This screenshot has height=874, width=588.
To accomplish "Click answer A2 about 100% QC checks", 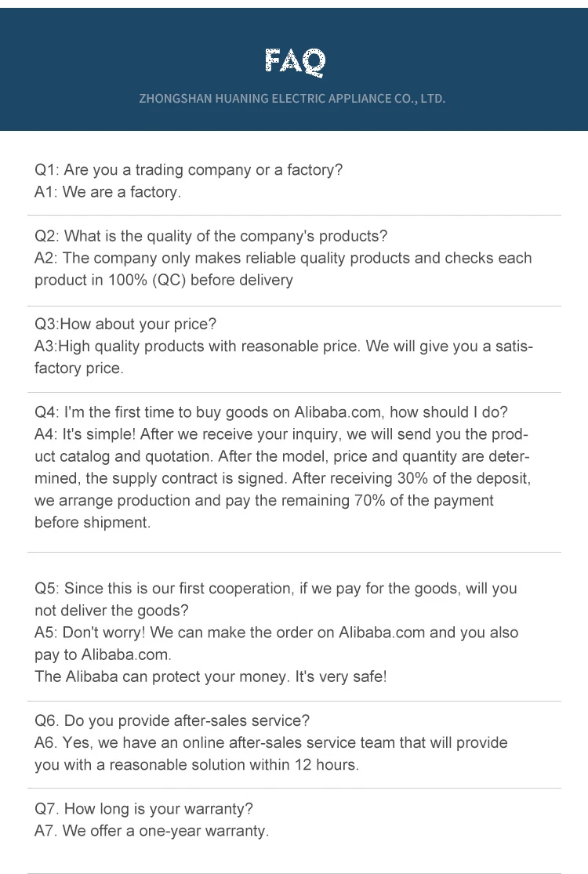I will pos(283,269).
